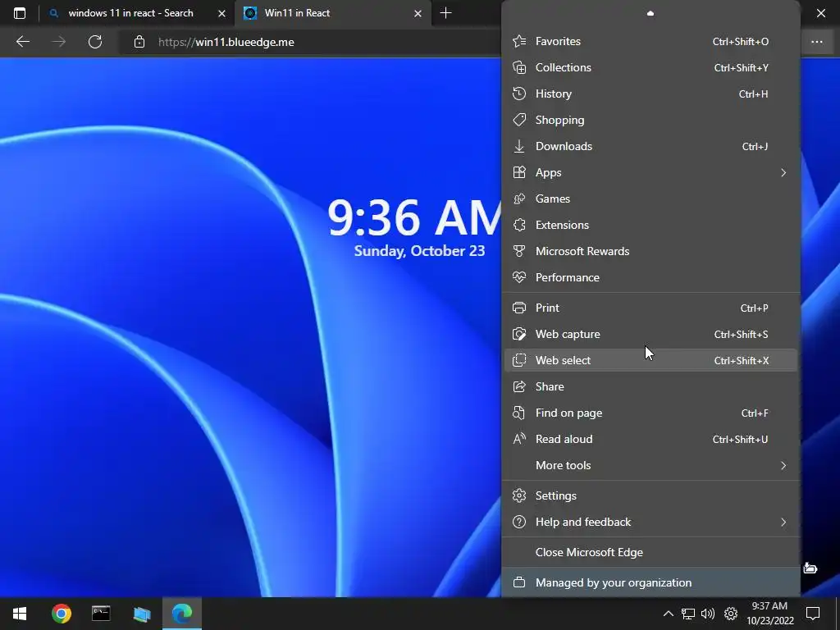Close the Win11 in React tab
Image resolution: width=840 pixels, height=630 pixels.
pos(418,13)
